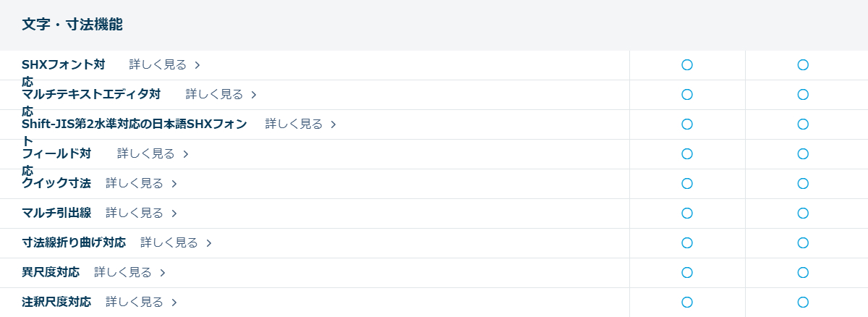Click the 文字・寸法機能 section heading
The height and width of the screenshot is (317, 868).
(x=72, y=25)
